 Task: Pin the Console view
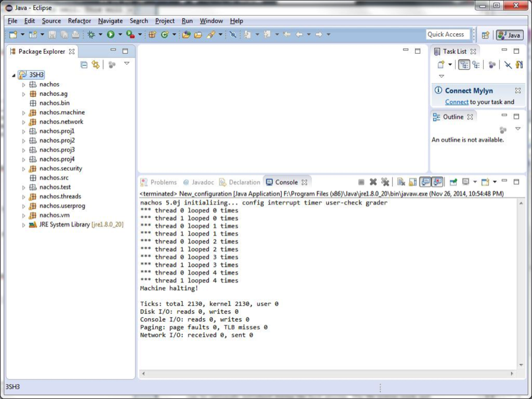[x=453, y=182]
